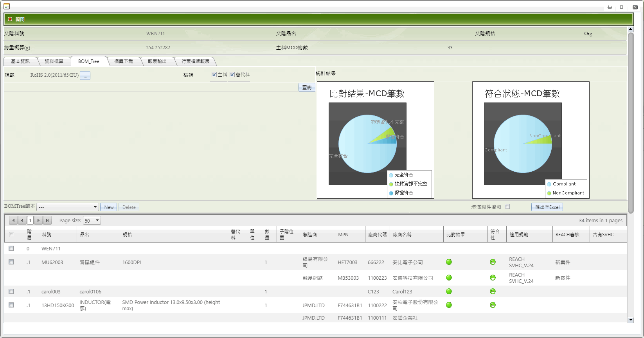Click green comparison dot for carol003 row
644x338 pixels.
point(449,291)
